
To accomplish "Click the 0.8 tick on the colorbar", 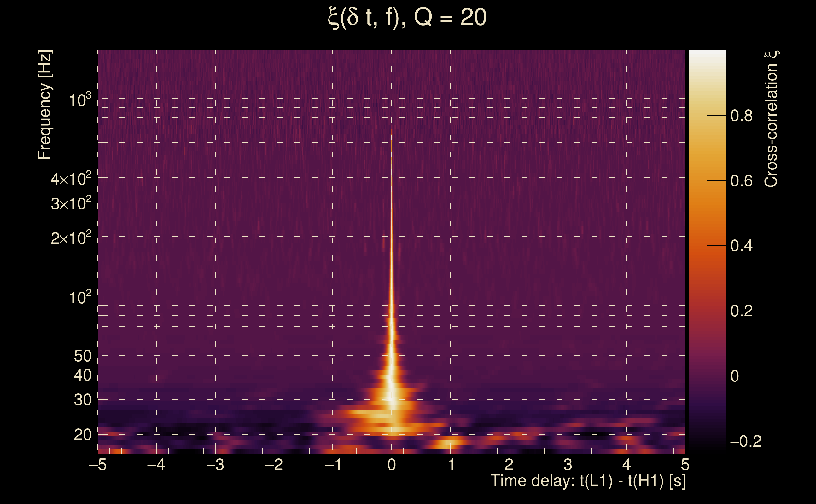I will coord(741,116).
